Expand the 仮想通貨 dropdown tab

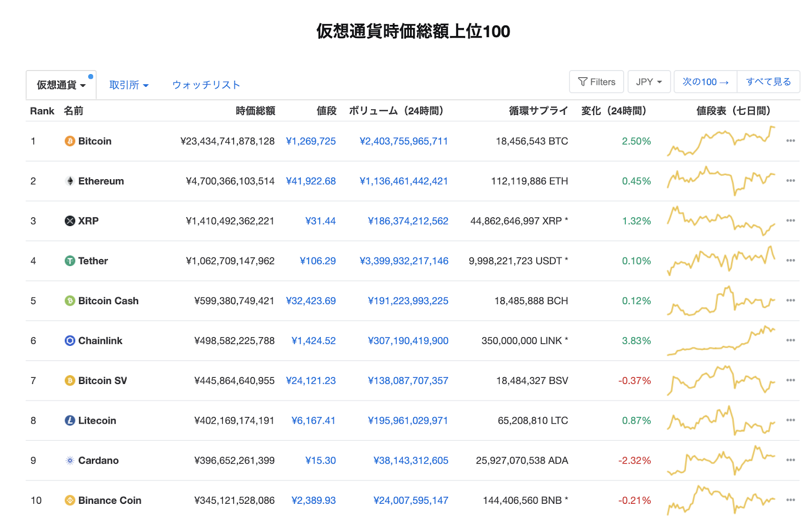pos(61,85)
